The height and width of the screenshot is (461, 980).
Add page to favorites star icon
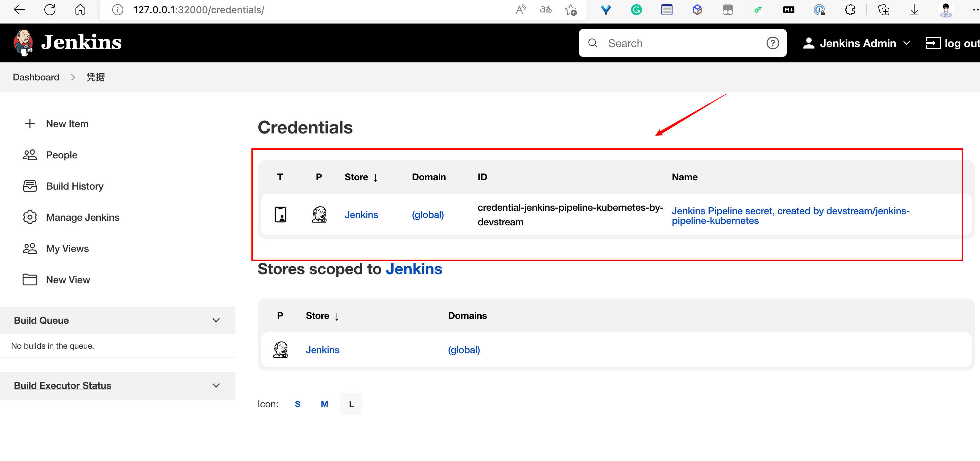(x=571, y=9)
